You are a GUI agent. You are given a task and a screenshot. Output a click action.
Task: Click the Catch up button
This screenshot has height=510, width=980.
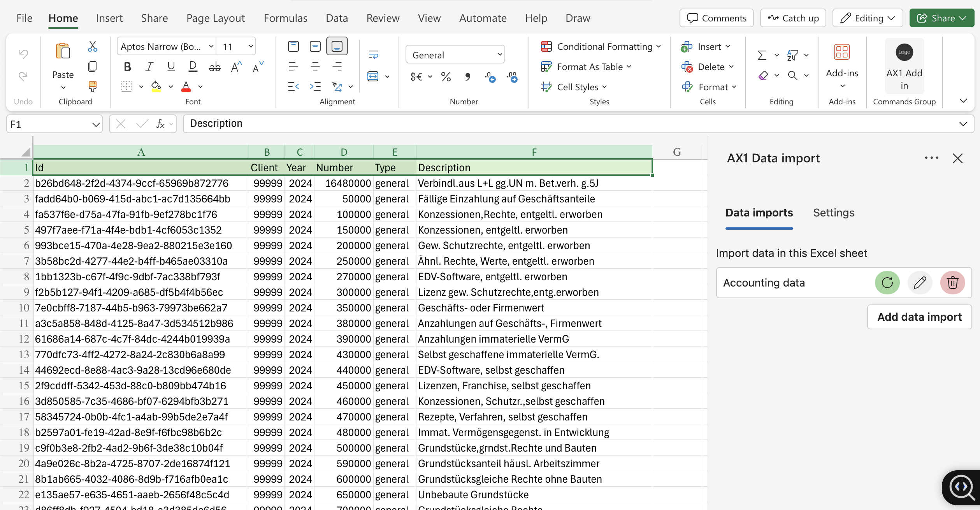point(793,18)
